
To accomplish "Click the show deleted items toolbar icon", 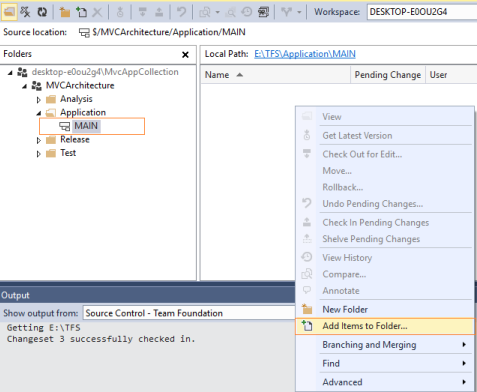I will pyautogui.click(x=25, y=12).
